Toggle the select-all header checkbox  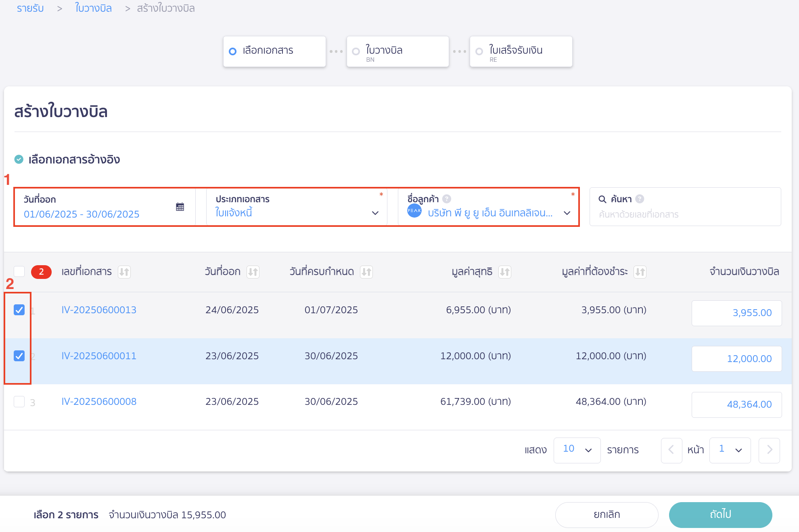coord(19,271)
